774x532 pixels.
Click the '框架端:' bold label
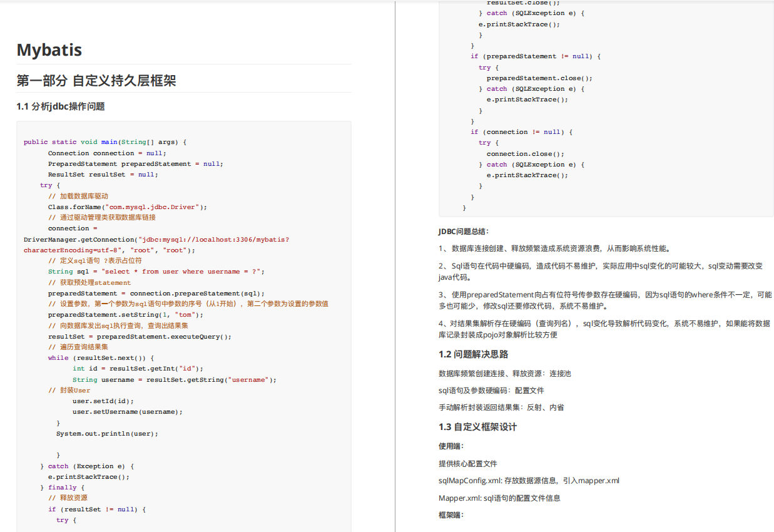pyautogui.click(x=451, y=515)
